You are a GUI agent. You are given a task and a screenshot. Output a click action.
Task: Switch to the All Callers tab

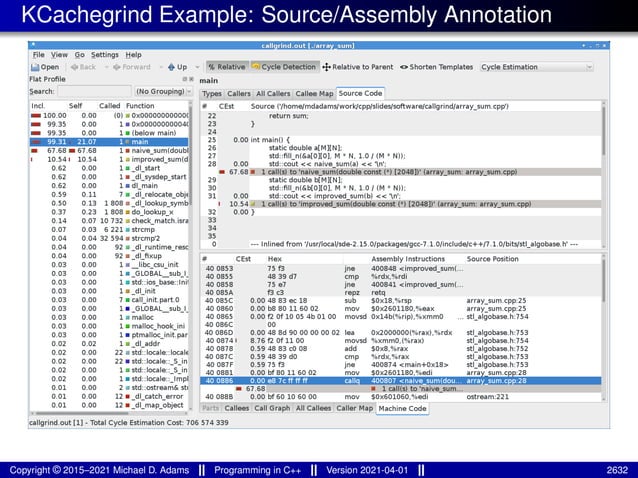[x=273, y=94]
